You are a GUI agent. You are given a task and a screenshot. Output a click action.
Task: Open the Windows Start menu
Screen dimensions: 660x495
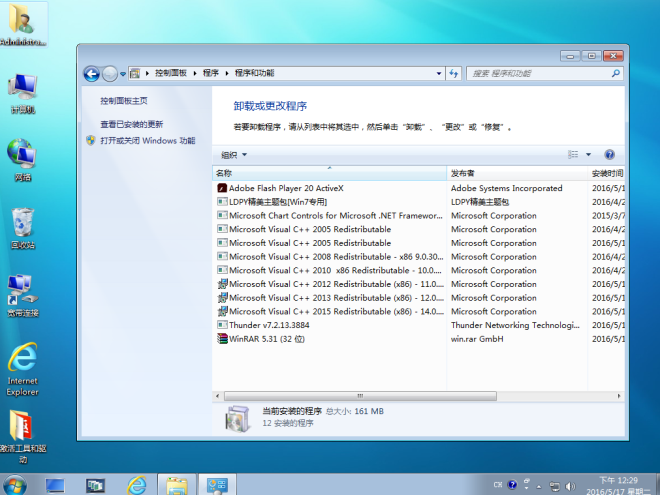[15, 485]
